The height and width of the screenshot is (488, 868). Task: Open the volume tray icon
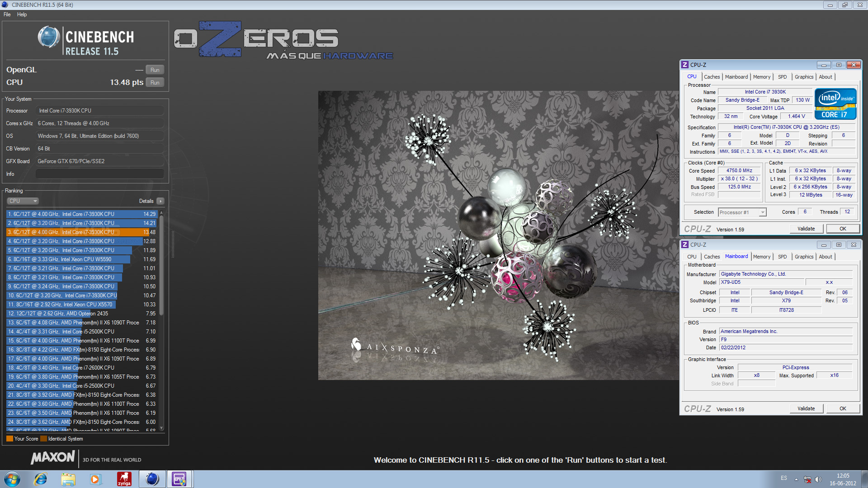pyautogui.click(x=818, y=479)
